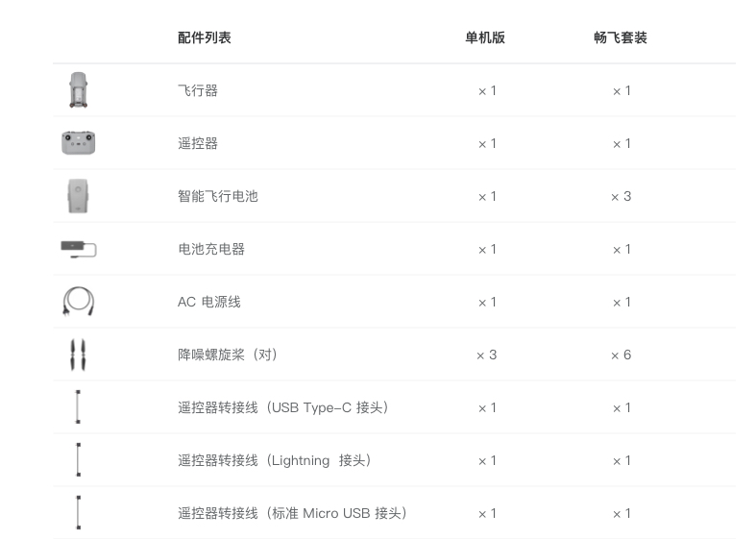The height and width of the screenshot is (539, 756).
Task: Click the 降噪螺旋桨（对） label
Action: [x=228, y=355]
